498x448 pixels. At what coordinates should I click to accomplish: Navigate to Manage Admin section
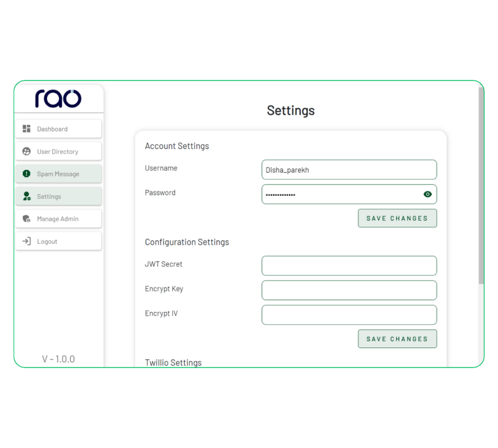(58, 219)
